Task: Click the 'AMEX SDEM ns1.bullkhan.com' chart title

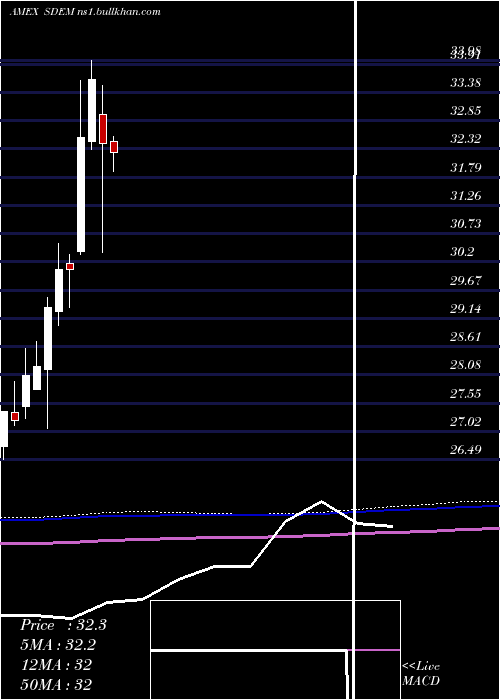Action: click(85, 12)
